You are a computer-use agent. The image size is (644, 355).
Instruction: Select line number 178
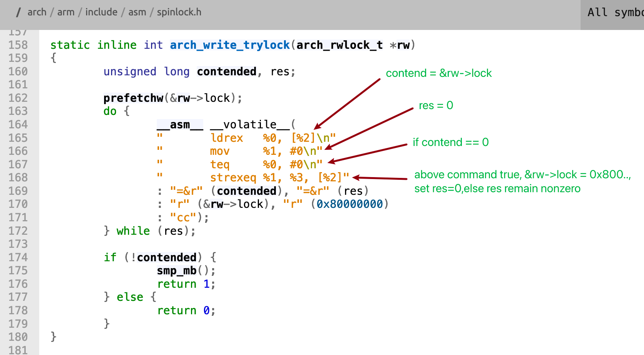(x=18, y=310)
